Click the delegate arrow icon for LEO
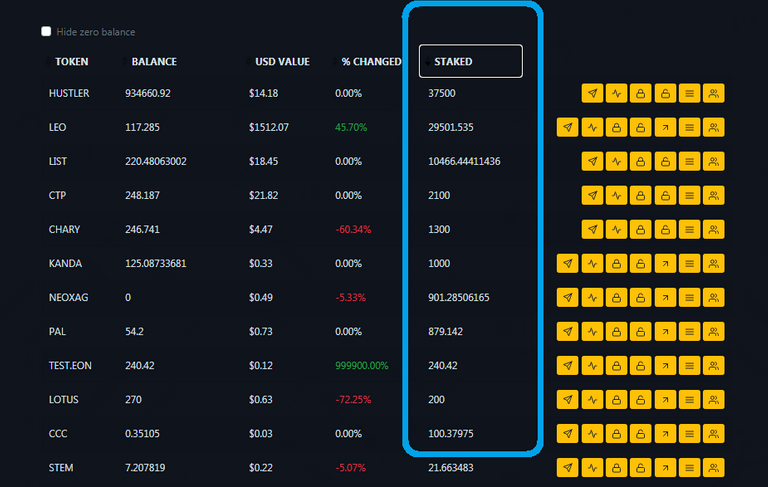Screen dimensions: 768x487 pyautogui.click(x=665, y=127)
